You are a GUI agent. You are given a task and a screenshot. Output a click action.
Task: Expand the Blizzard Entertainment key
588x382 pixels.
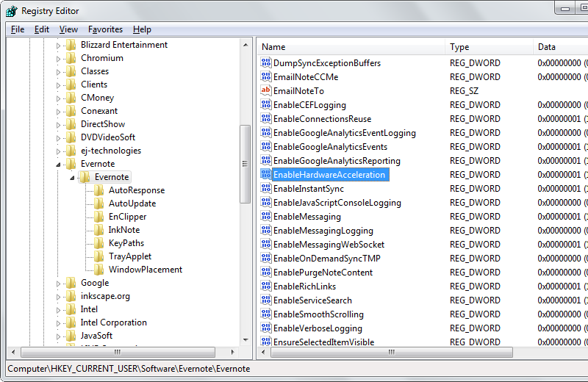(59, 45)
